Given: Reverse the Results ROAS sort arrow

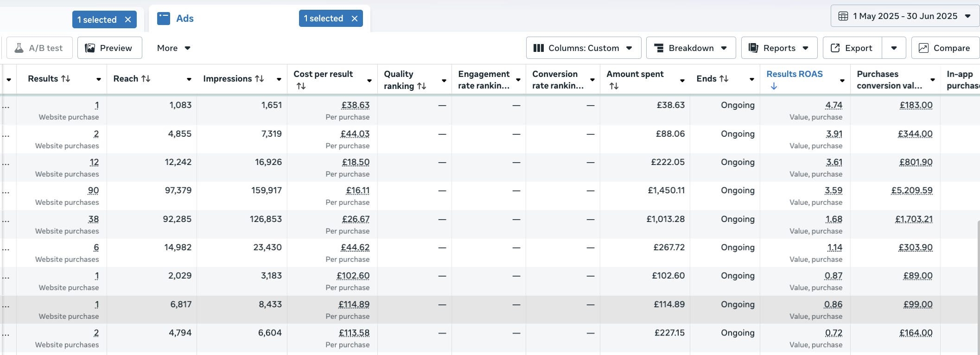Looking at the screenshot, I should [774, 86].
